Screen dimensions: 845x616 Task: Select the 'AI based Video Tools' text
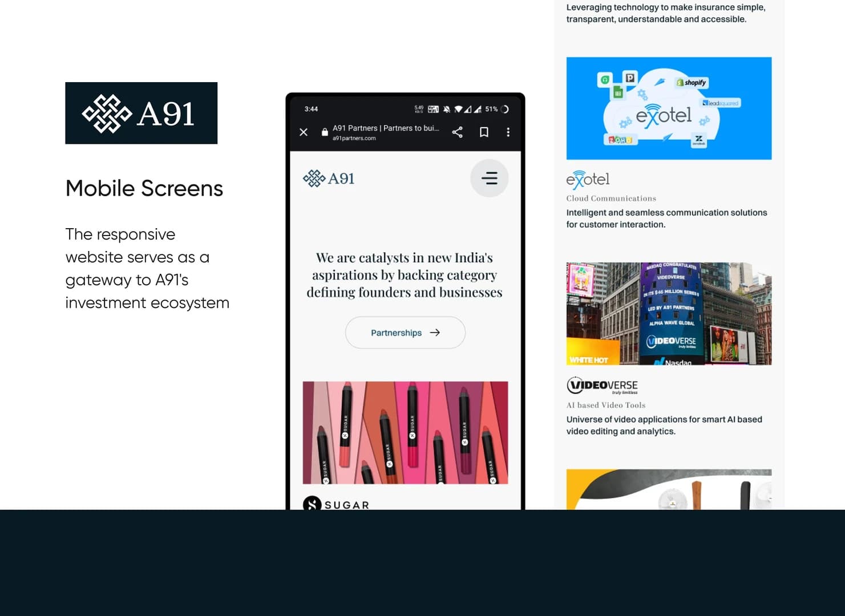click(x=606, y=406)
